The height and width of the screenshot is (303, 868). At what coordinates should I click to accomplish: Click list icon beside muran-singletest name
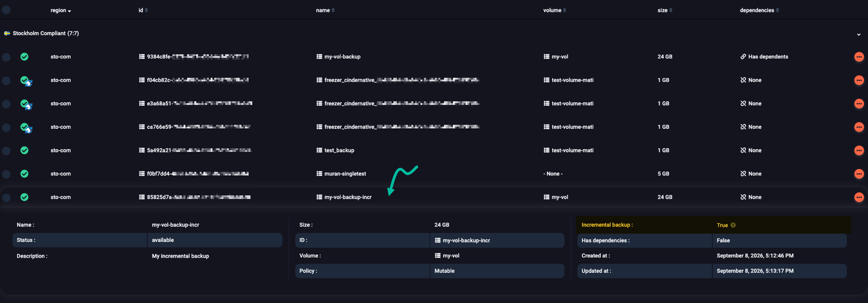[319, 174]
